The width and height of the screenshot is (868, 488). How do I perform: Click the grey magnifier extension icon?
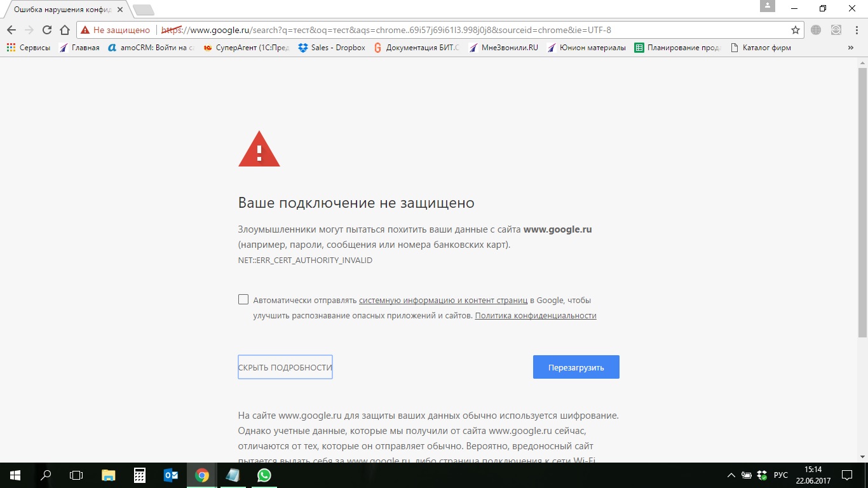[836, 30]
